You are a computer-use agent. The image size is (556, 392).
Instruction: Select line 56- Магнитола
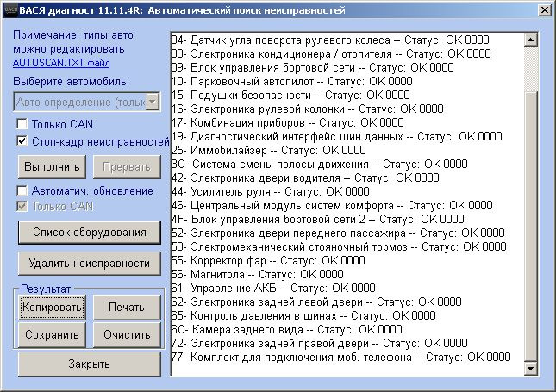point(258,275)
